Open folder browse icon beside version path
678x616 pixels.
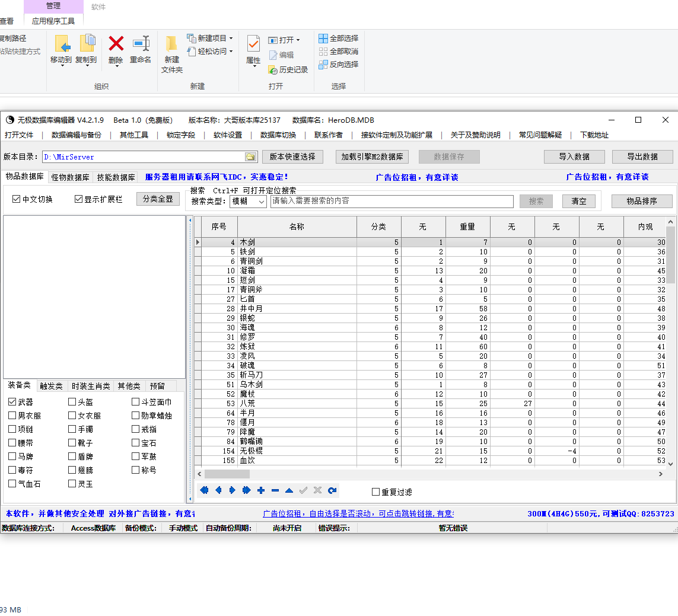click(251, 157)
